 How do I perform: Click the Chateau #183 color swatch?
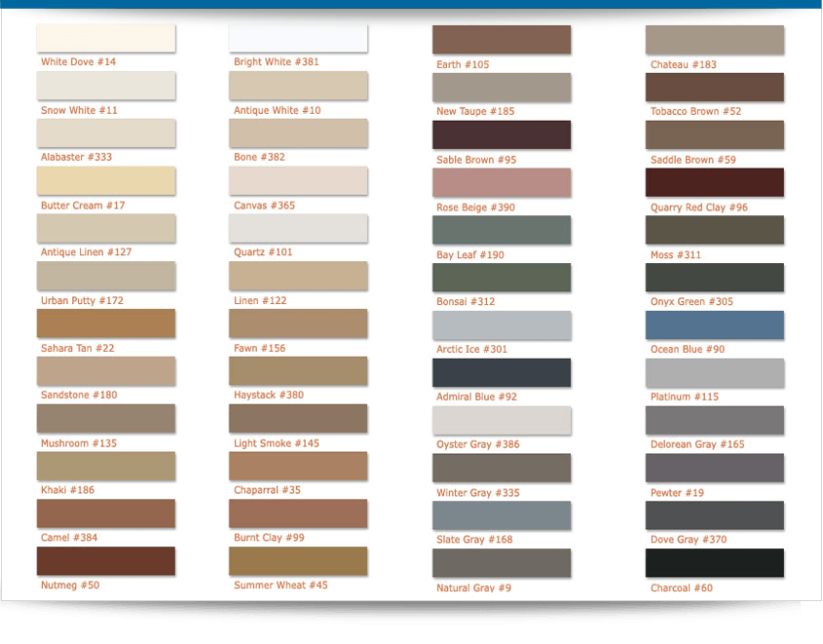(x=715, y=39)
